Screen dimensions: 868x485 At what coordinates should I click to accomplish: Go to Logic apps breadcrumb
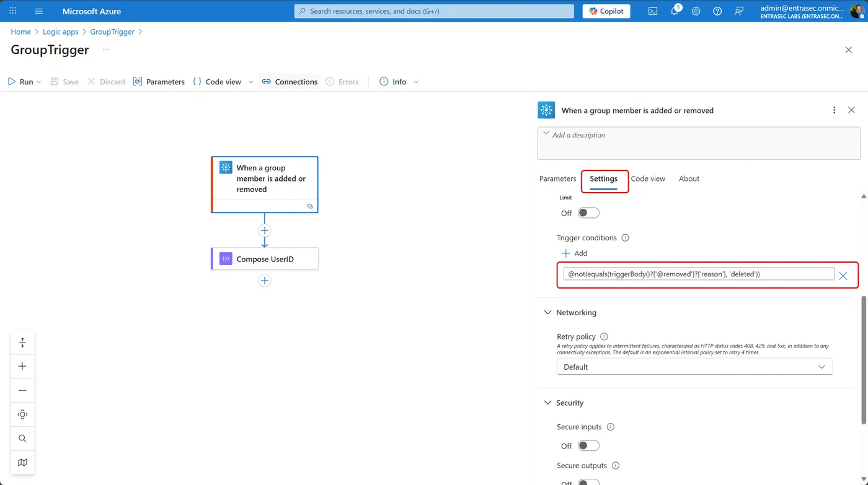pyautogui.click(x=61, y=32)
